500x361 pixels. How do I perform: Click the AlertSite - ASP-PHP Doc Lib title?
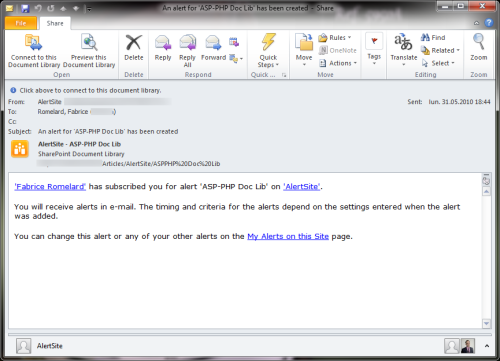(79, 144)
